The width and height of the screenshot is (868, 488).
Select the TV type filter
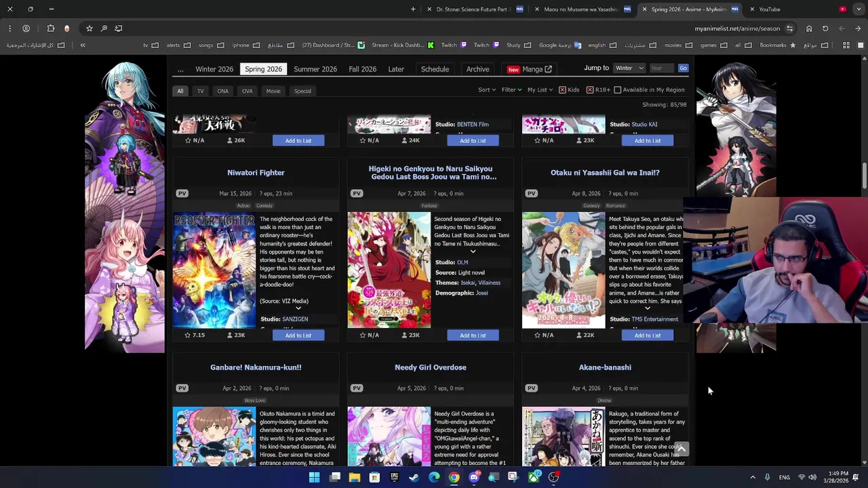click(x=200, y=91)
